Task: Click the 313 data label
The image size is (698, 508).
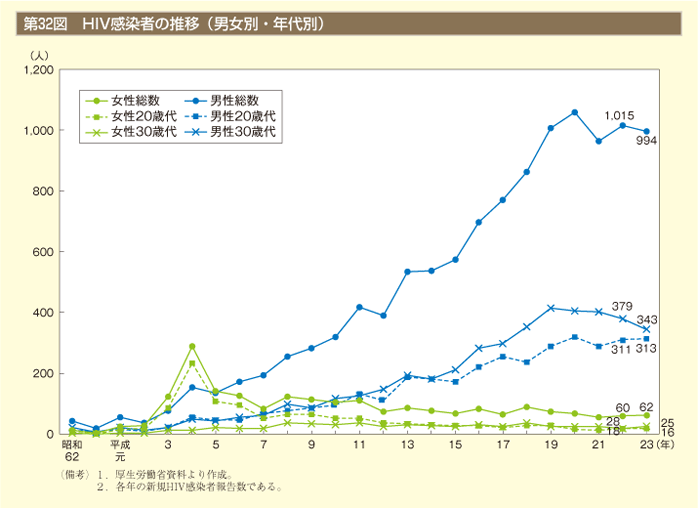Action: (x=646, y=349)
